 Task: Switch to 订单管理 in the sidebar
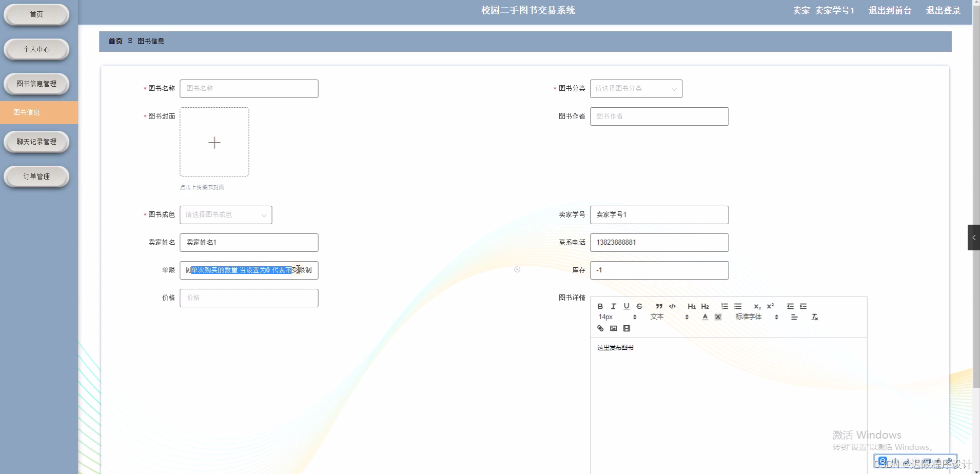pyautogui.click(x=36, y=176)
